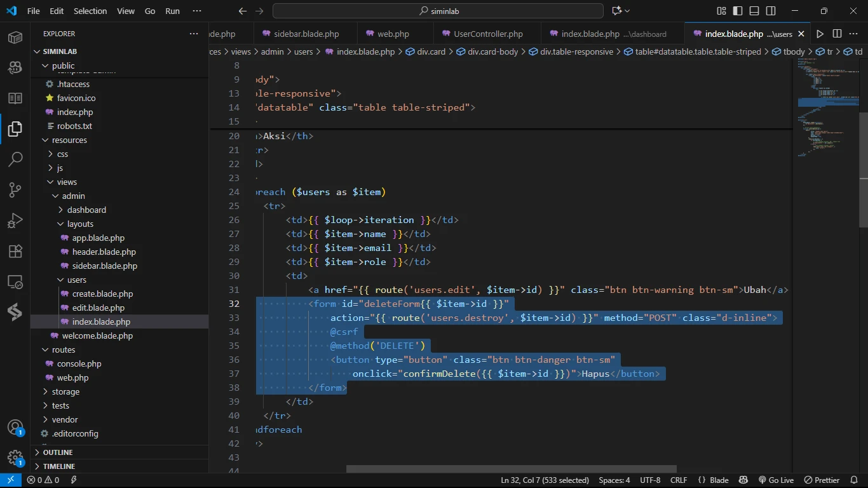
Task: Toggle the bottom Panel visibility
Action: pyautogui.click(x=754, y=11)
